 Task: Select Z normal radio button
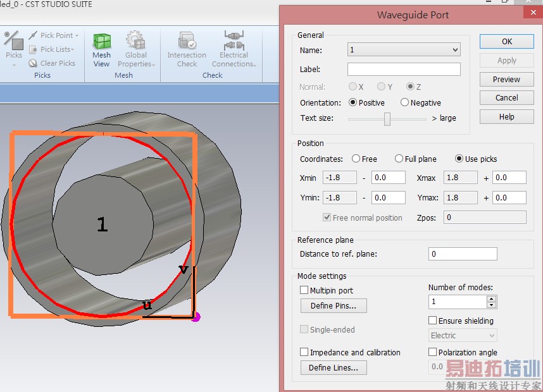(410, 87)
